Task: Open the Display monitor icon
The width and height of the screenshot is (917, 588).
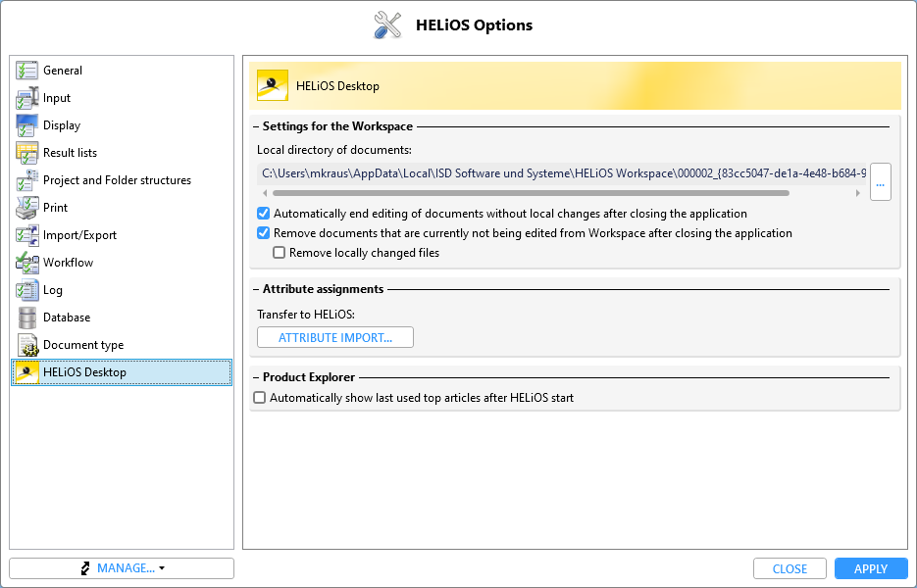Action: pyautogui.click(x=26, y=125)
